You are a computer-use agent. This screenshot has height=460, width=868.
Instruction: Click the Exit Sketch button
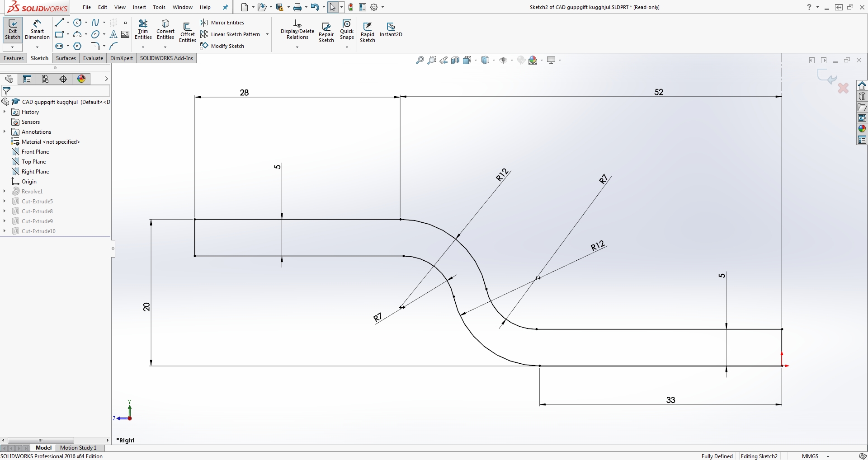point(13,30)
